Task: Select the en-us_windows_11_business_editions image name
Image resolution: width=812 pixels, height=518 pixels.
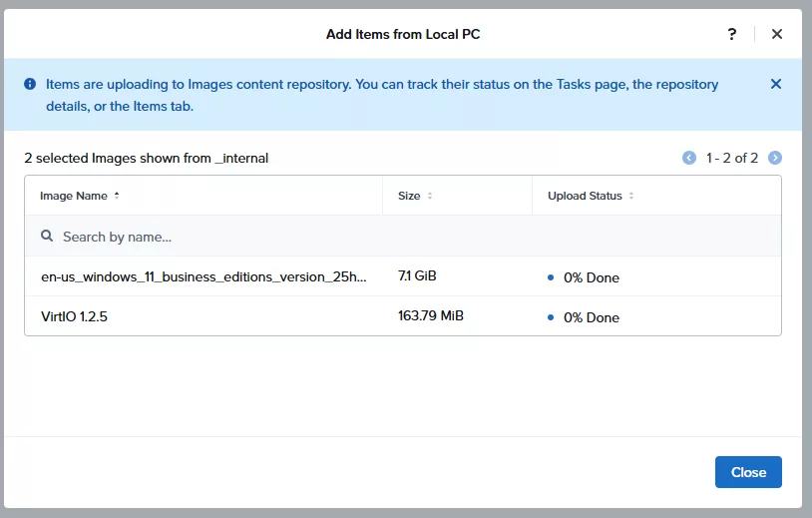Action: pos(203,276)
